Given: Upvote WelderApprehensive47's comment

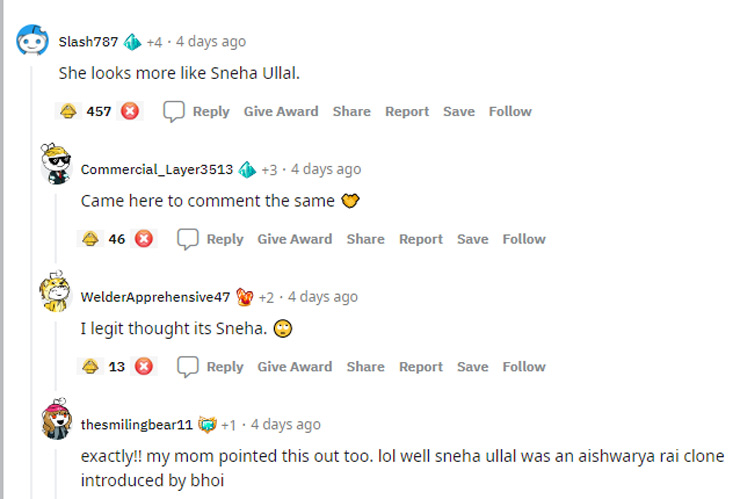Looking at the screenshot, I should pos(91,367).
